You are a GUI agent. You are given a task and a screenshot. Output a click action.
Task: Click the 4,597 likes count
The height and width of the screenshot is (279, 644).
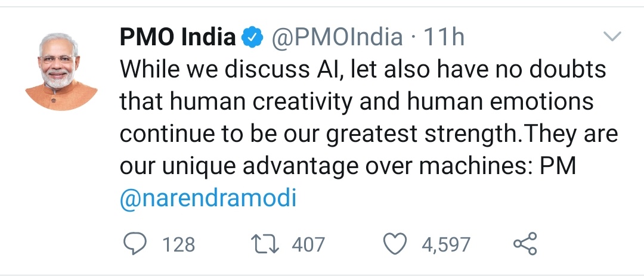pos(446,244)
